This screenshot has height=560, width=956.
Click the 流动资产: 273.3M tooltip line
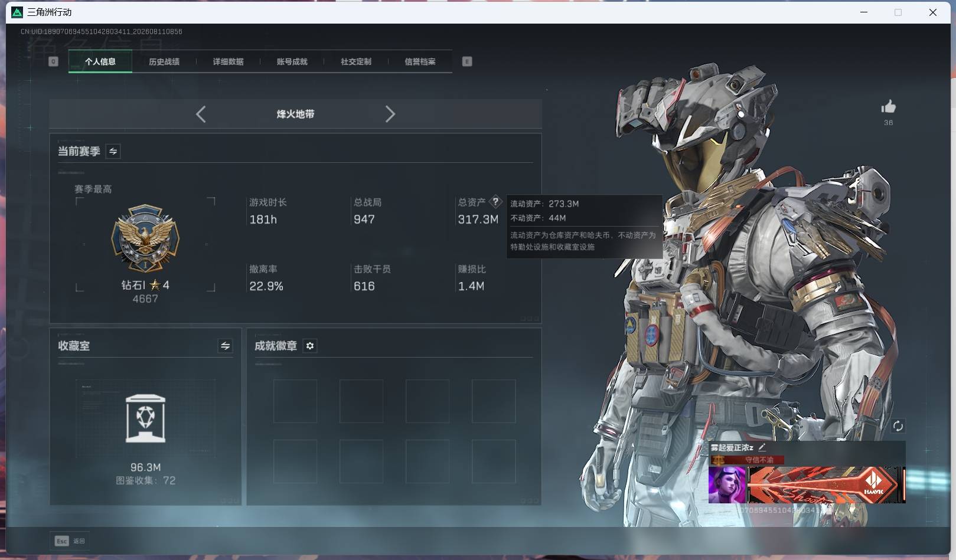pyautogui.click(x=544, y=204)
